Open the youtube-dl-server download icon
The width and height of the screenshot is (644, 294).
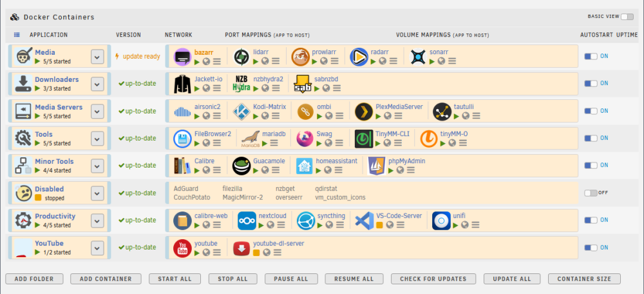tap(241, 248)
